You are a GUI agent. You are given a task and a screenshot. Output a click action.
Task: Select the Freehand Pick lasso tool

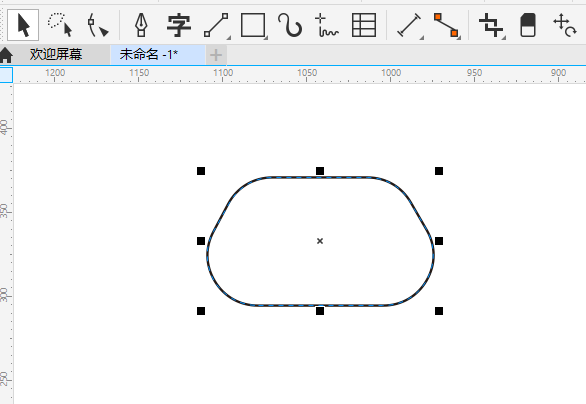click(x=60, y=25)
